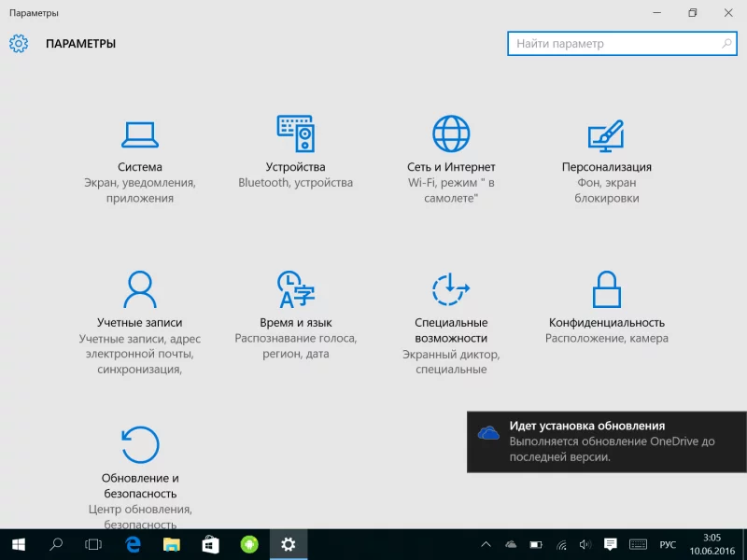Viewport: 747px width, 560px height.
Task: Open the taskbar clock and date
Action: (x=712, y=544)
